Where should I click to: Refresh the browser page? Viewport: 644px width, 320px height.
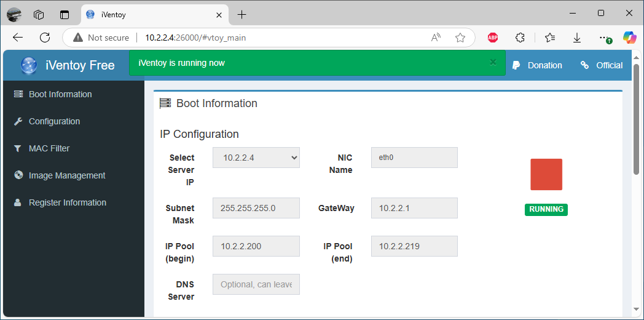coord(45,38)
